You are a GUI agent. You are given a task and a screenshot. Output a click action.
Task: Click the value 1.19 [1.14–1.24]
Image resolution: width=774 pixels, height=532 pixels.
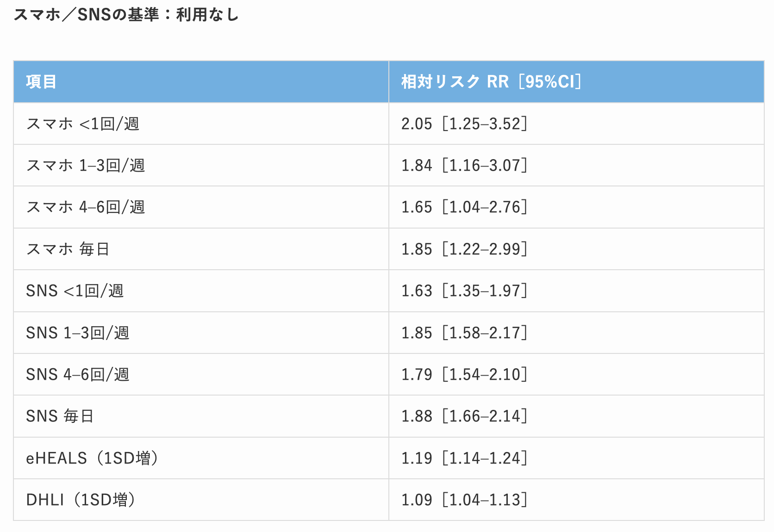click(x=464, y=458)
